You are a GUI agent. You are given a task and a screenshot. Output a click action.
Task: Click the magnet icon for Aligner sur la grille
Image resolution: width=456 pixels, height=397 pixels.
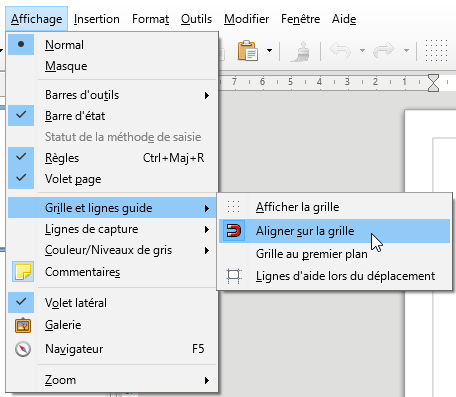point(233,230)
